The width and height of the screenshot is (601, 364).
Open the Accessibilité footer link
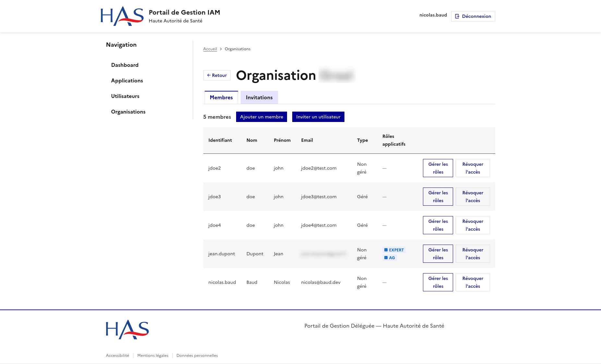(x=117, y=356)
